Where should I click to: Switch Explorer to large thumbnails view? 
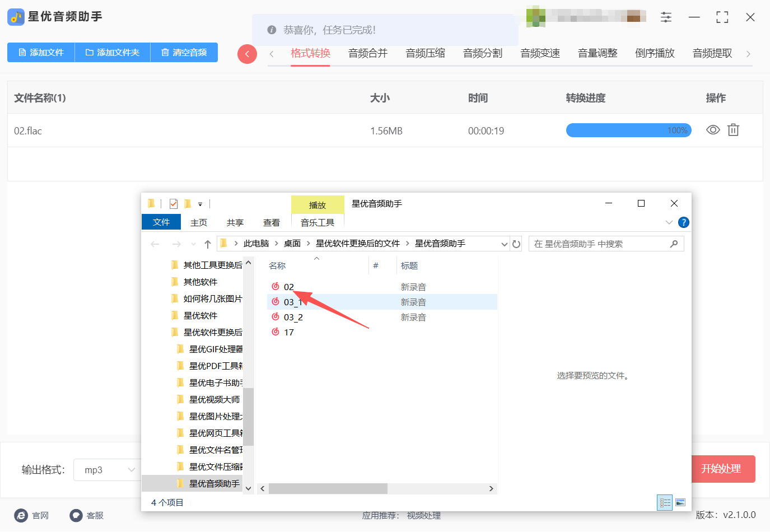680,502
